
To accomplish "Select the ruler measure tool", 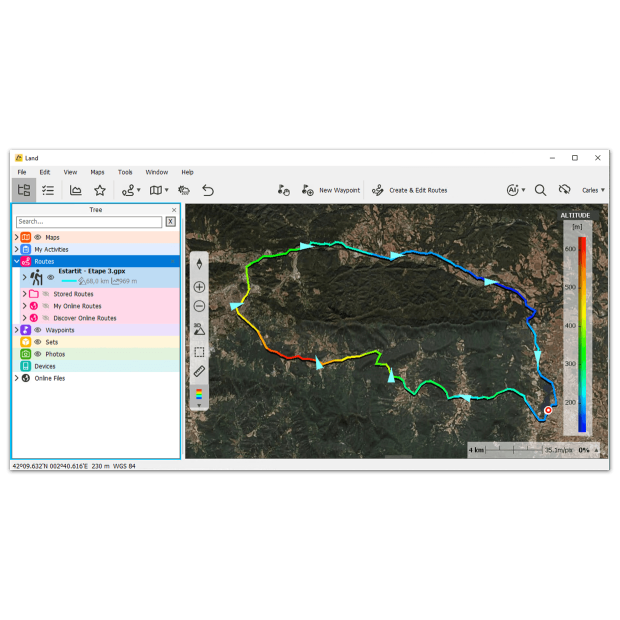I will click(x=199, y=371).
